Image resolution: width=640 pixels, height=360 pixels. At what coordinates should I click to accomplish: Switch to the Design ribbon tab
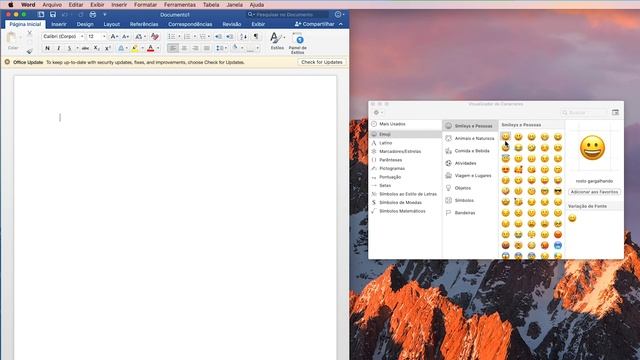[85, 24]
